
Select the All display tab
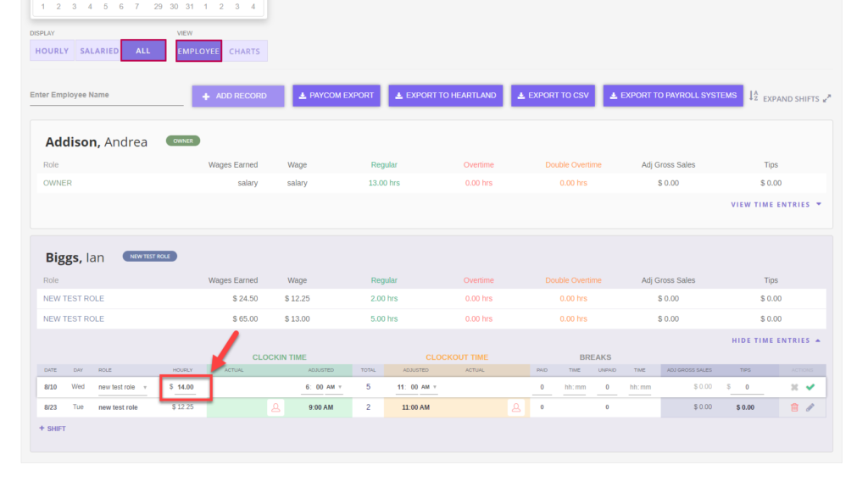[x=143, y=50]
